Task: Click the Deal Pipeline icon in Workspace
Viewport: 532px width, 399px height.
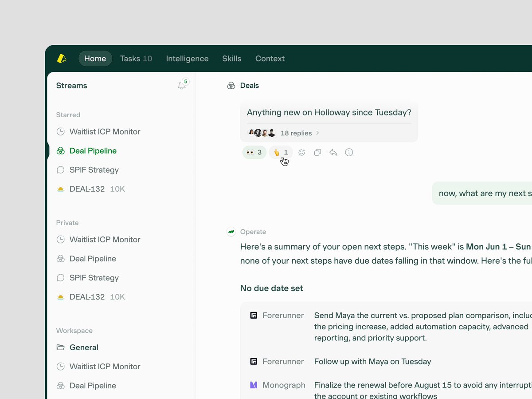Action: click(x=61, y=386)
